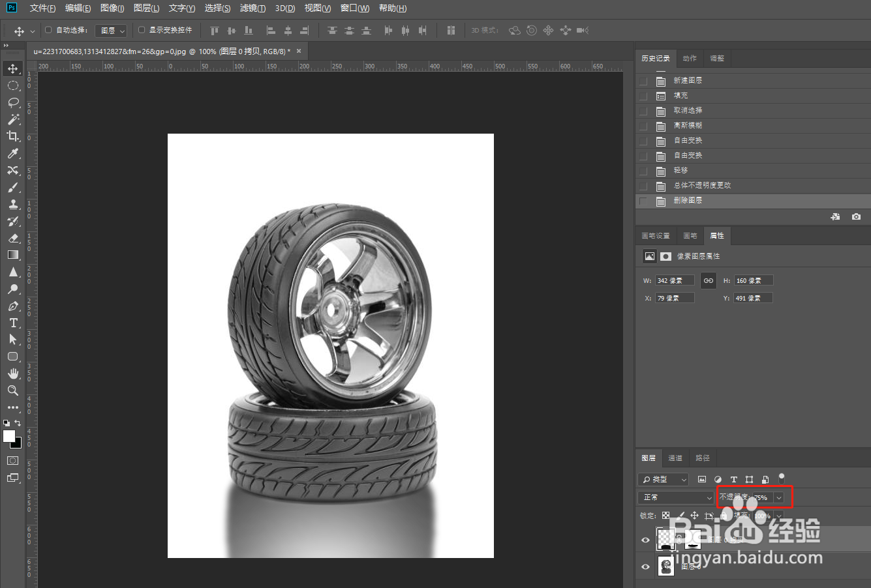Select the Hand tool
The image size is (871, 588).
pyautogui.click(x=13, y=374)
